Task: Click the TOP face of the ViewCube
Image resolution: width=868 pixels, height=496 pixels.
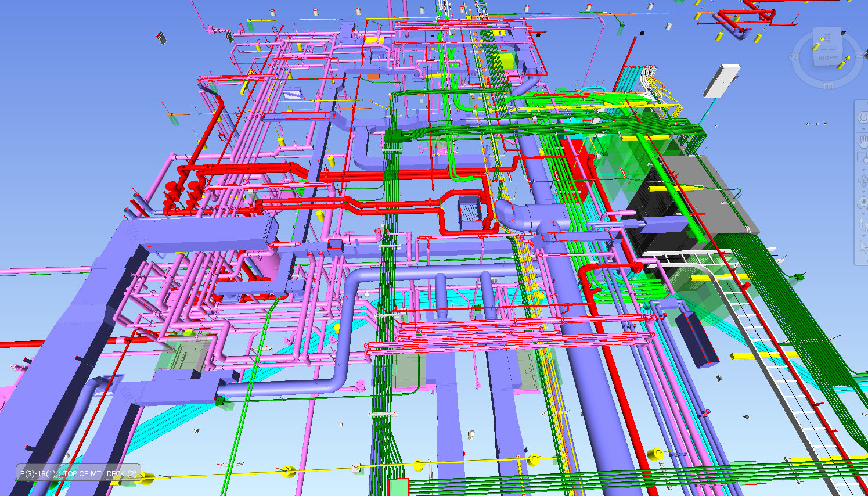Action: 827,38
